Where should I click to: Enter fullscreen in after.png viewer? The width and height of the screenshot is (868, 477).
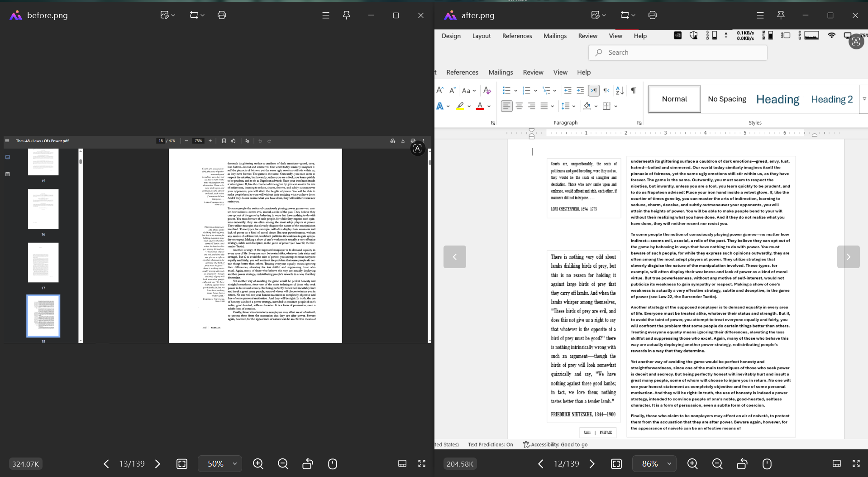click(856, 463)
